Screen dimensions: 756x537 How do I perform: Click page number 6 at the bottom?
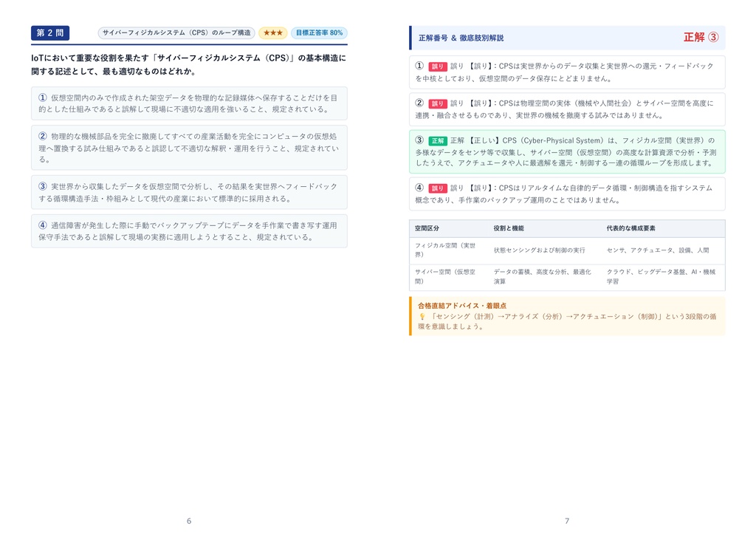coord(189,521)
